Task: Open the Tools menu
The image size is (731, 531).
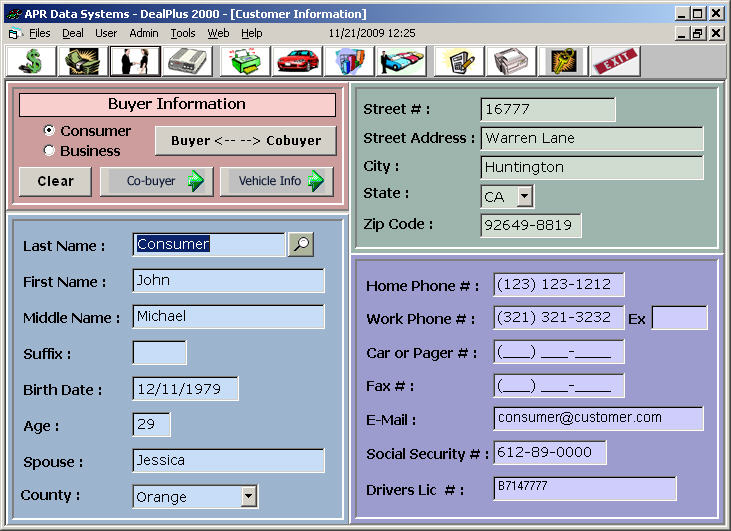Action: (x=183, y=33)
